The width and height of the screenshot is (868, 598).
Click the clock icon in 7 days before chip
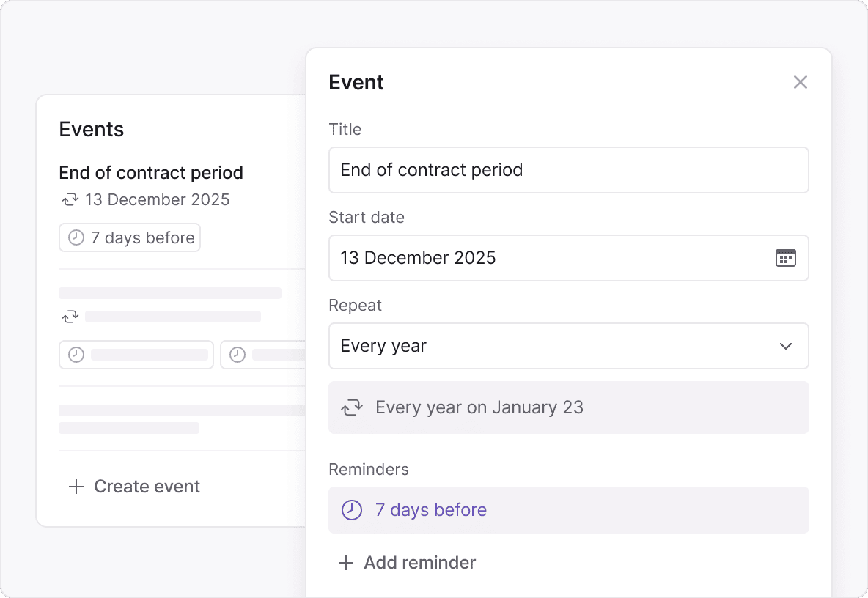point(76,237)
